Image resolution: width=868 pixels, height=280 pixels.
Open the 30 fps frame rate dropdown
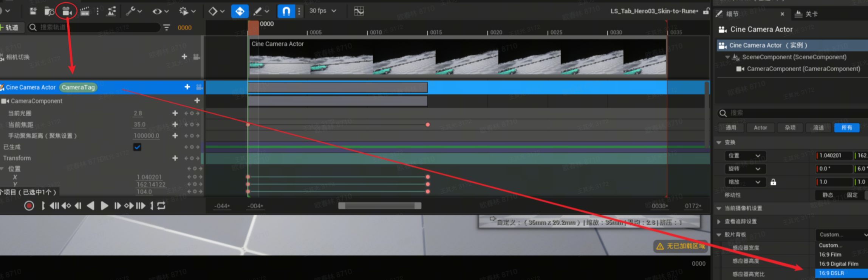pos(322,11)
